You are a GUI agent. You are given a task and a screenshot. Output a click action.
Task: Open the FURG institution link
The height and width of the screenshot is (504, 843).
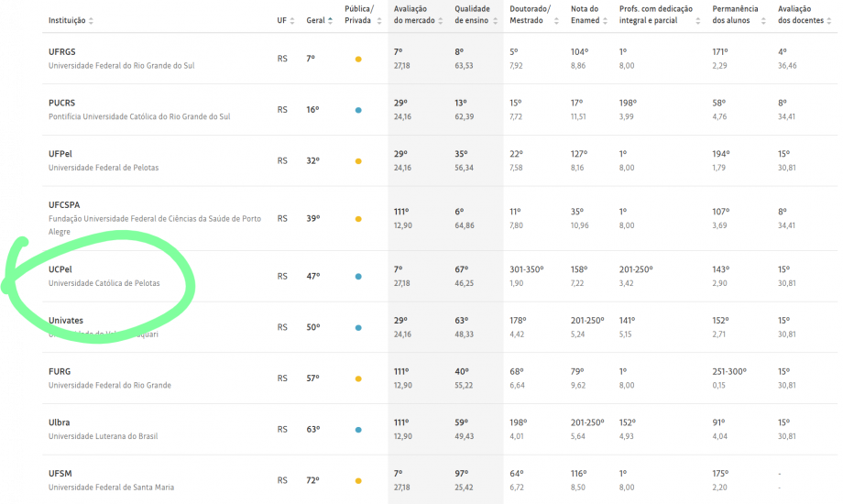60,372
